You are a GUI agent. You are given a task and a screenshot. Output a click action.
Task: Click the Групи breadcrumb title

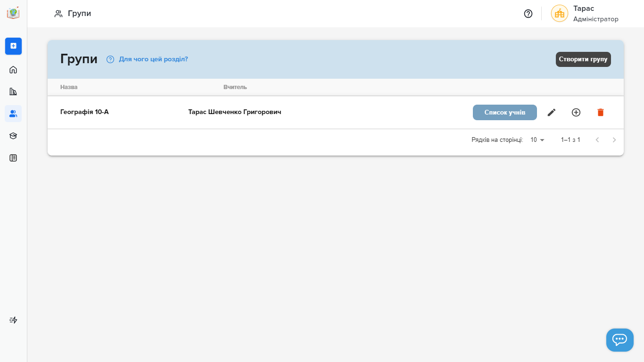[x=79, y=14]
